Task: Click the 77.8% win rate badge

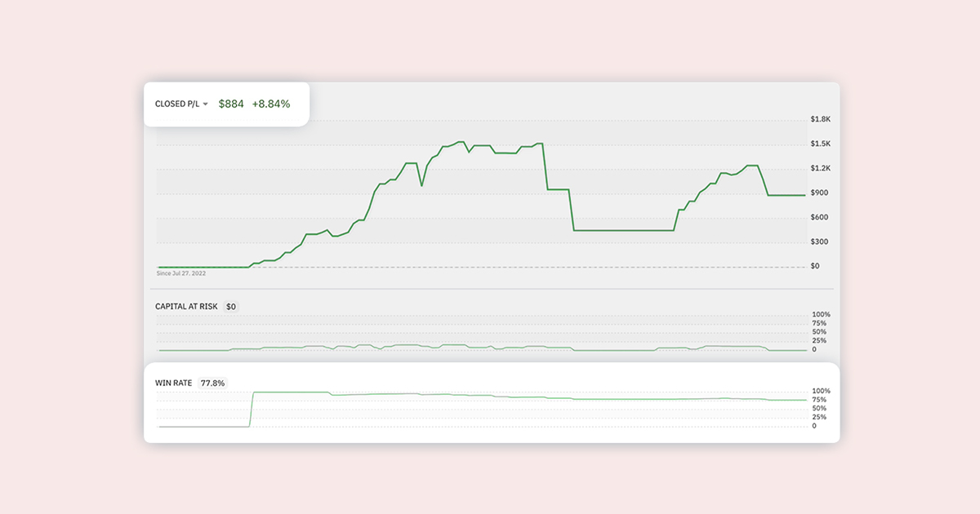Action: coord(213,382)
